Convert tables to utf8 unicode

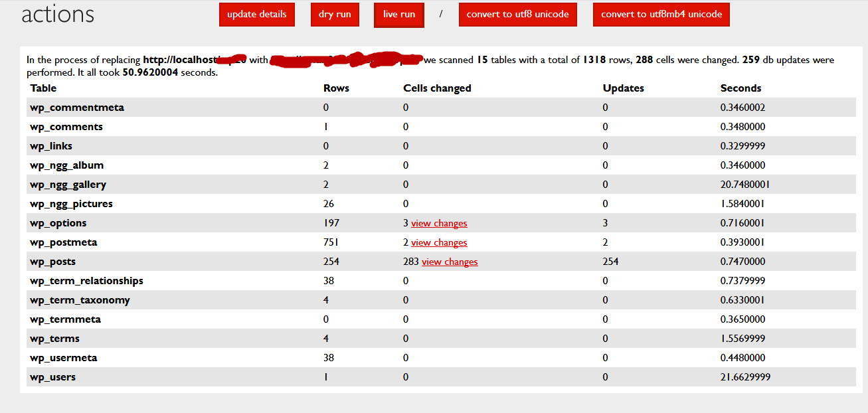(517, 15)
